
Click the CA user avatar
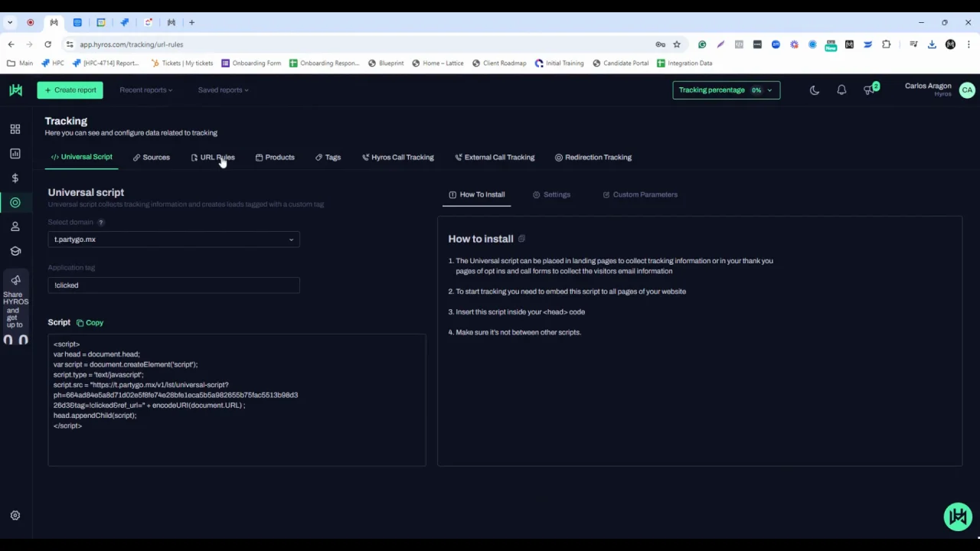coord(967,90)
